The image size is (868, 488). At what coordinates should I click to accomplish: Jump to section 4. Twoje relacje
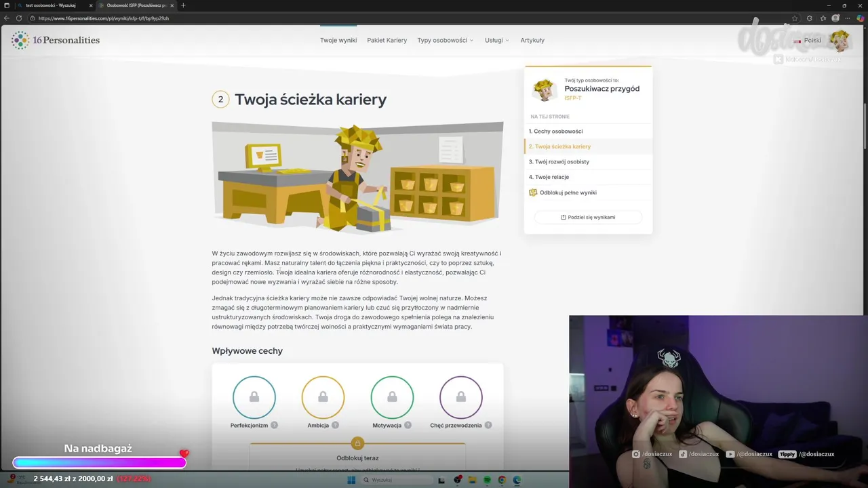point(588,177)
